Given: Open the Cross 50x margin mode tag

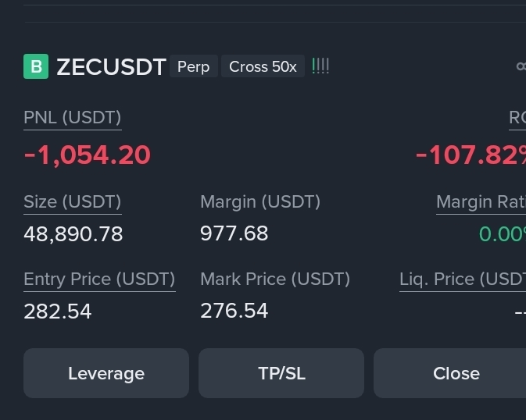Looking at the screenshot, I should (x=263, y=66).
